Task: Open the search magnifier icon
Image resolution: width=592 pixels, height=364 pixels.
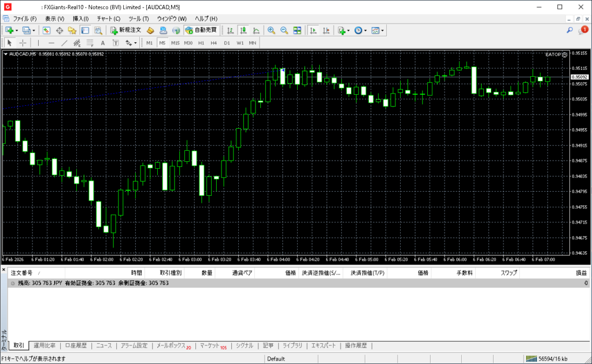Action: pyautogui.click(x=569, y=30)
